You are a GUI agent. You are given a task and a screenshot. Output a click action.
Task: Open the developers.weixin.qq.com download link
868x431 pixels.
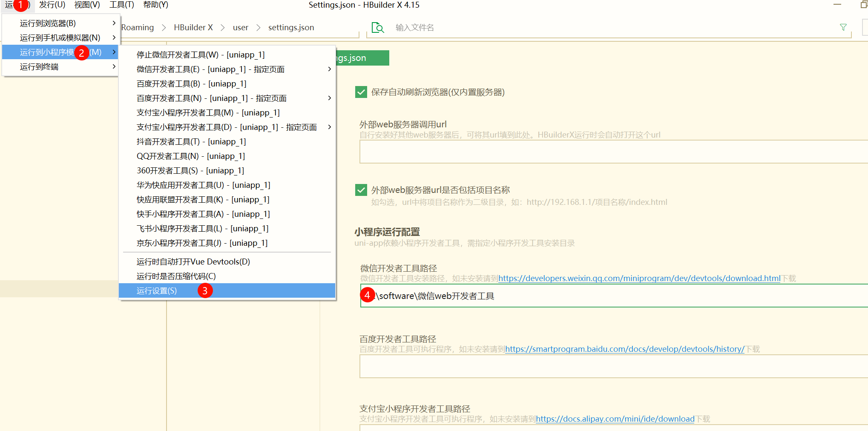[639, 278]
